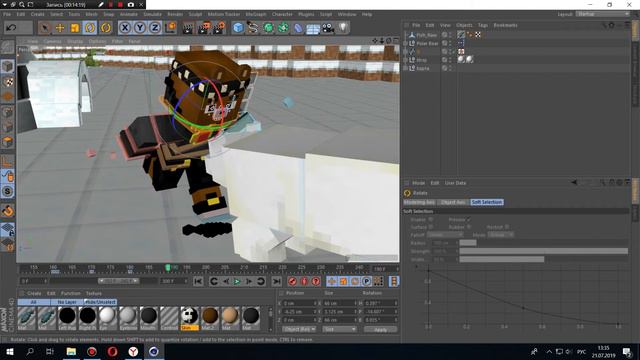This screenshot has width=640, height=360.
Task: Click the Record Active Objects button
Action: 292,281
